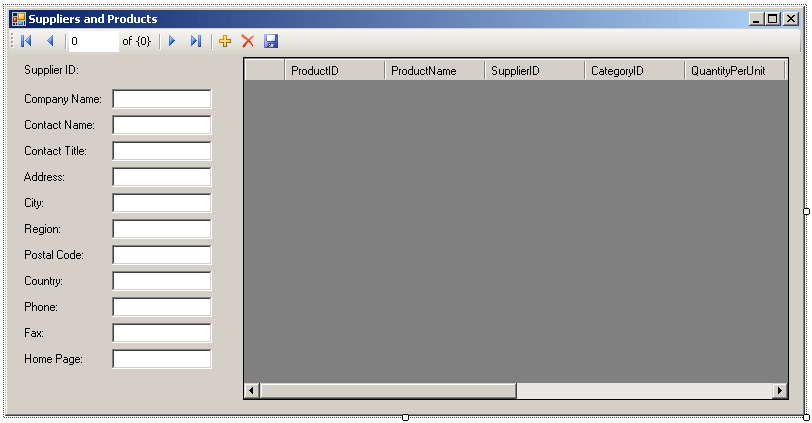Click the Company Name text field
Screen dimensions: 812x423
tap(162, 99)
